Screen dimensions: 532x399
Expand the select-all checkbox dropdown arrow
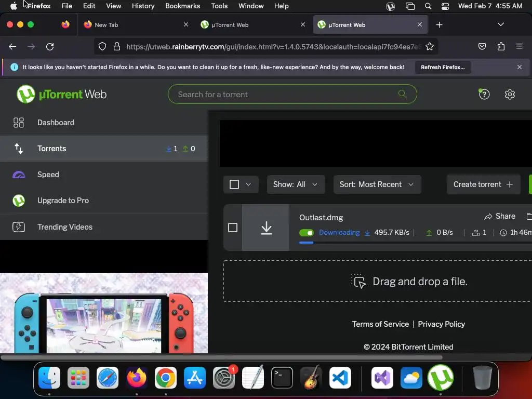[x=248, y=184]
